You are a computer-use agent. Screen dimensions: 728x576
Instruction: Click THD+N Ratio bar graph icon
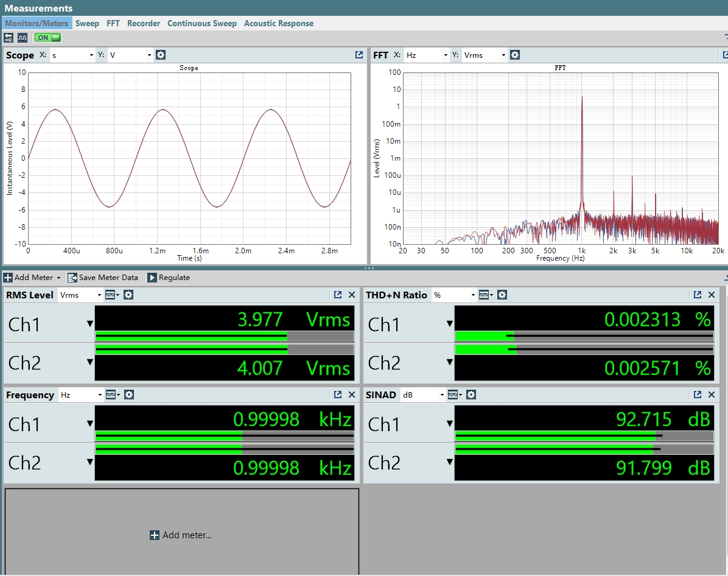484,295
